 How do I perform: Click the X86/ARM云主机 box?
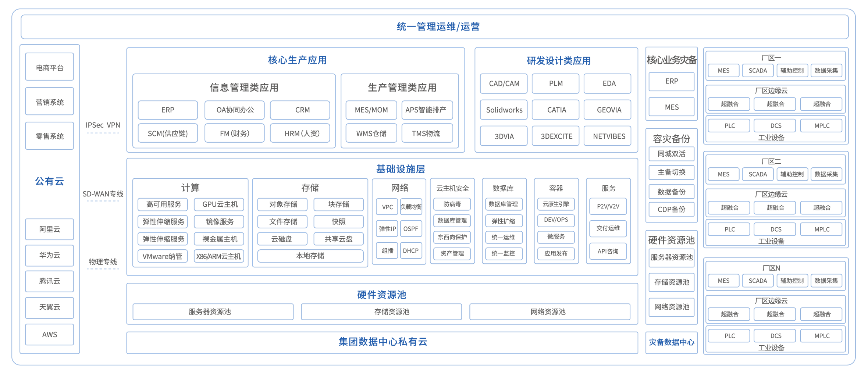(x=219, y=256)
